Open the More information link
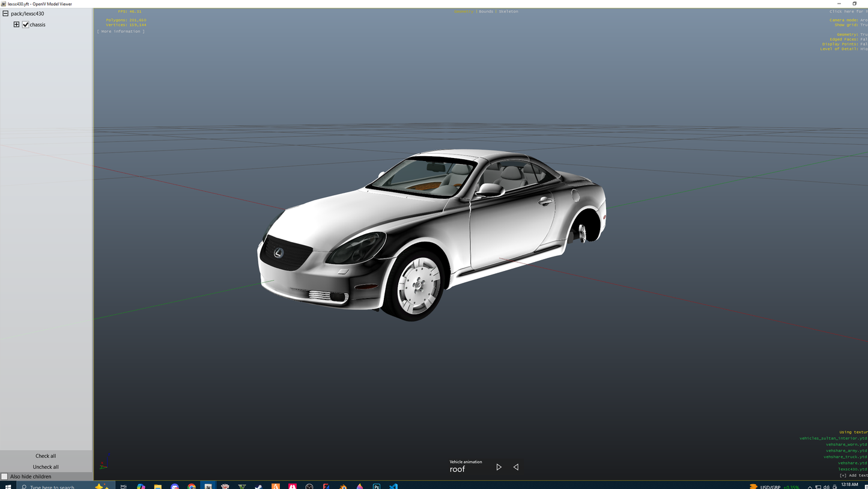Viewport: 868px width, 489px height. coord(121,31)
